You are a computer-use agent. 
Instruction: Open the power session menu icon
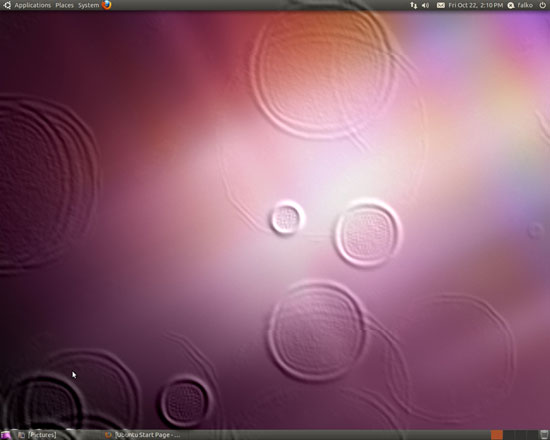tap(542, 5)
